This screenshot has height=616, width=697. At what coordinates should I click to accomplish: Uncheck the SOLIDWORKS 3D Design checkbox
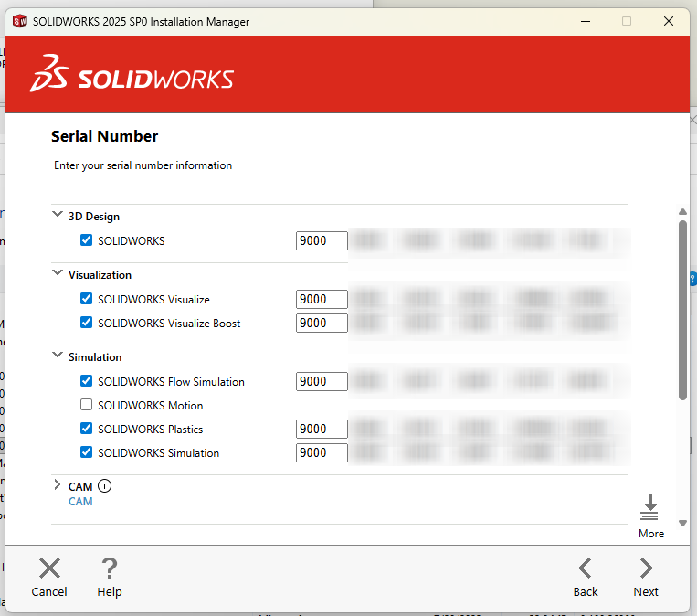pyautogui.click(x=86, y=240)
